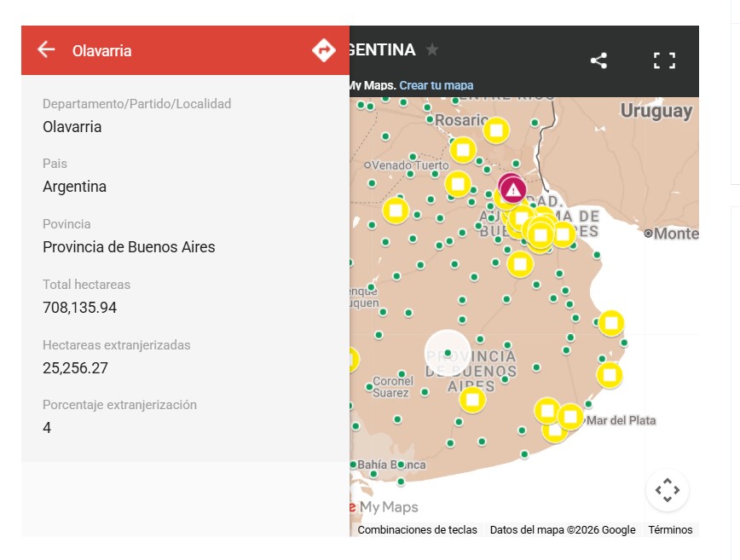Select Provincia de Buenos Aires value
The width and height of the screenshot is (740, 560).
129,247
